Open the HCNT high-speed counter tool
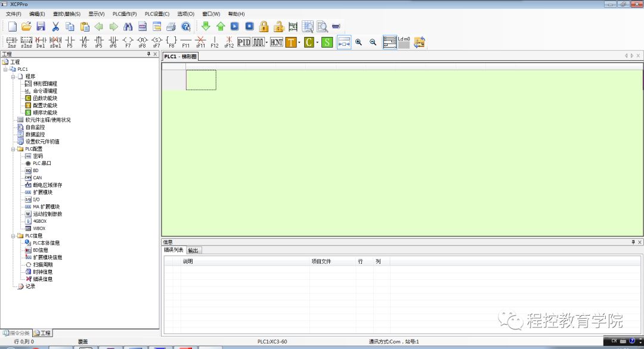This screenshot has height=349, width=644. 277,42
